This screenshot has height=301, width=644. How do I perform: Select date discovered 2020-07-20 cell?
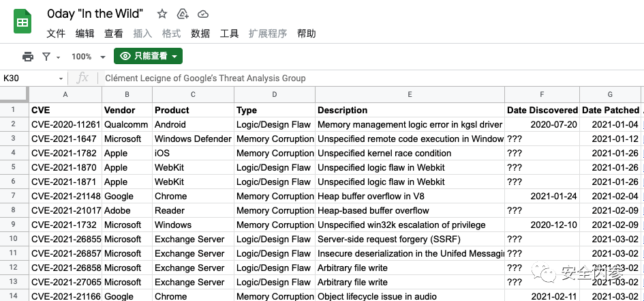click(x=542, y=124)
